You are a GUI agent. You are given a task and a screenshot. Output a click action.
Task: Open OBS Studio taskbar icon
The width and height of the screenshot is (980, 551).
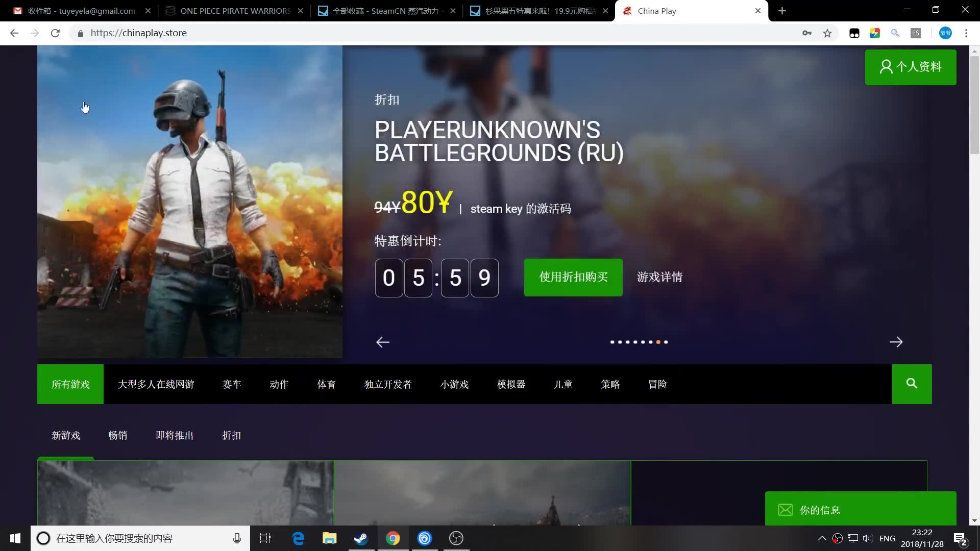pos(456,538)
